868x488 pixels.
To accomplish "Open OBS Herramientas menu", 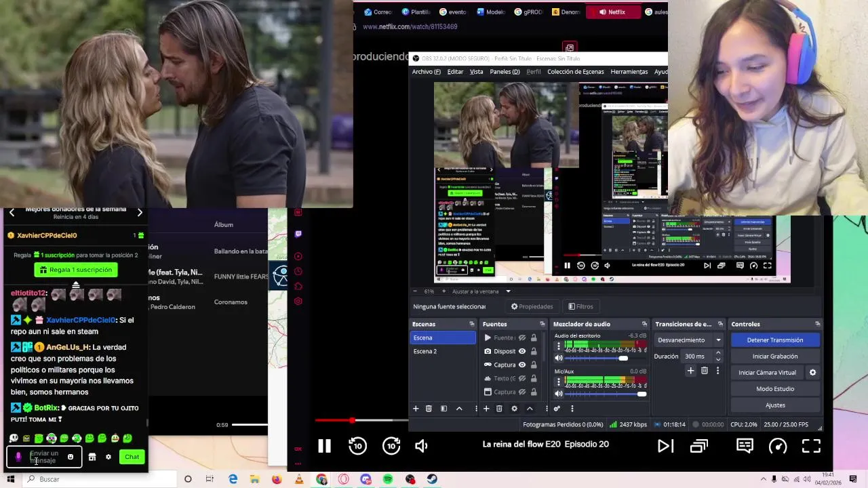I will coord(629,72).
